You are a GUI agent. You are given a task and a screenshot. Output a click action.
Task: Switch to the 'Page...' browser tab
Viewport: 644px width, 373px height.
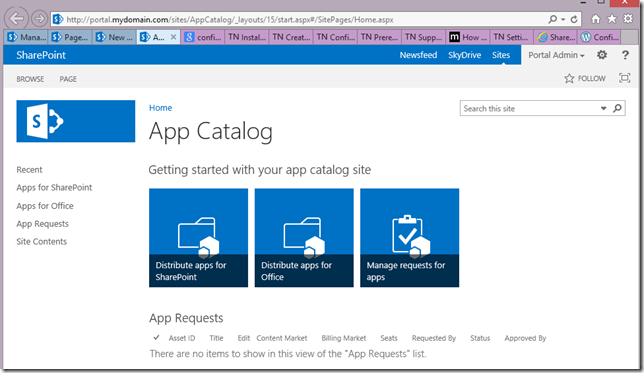(x=70, y=37)
